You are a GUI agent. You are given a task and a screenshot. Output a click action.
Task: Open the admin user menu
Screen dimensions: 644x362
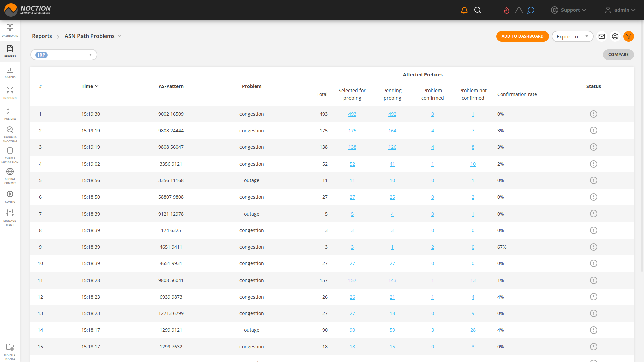(621, 10)
